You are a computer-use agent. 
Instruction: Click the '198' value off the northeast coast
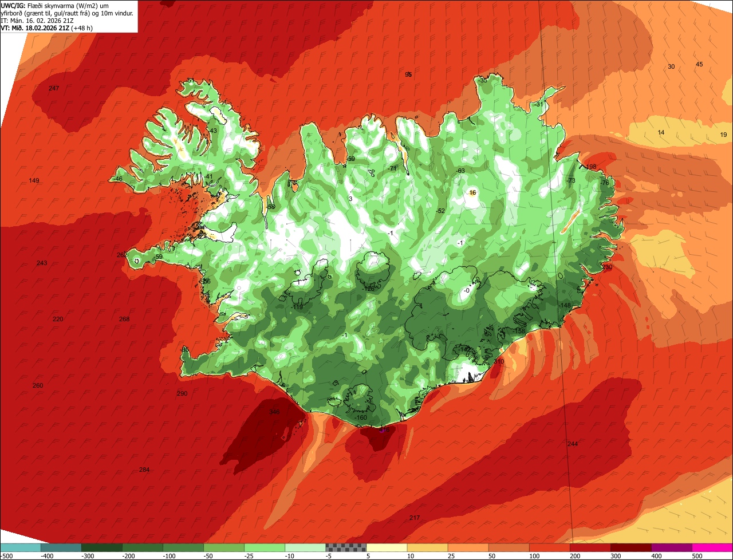pyautogui.click(x=592, y=167)
